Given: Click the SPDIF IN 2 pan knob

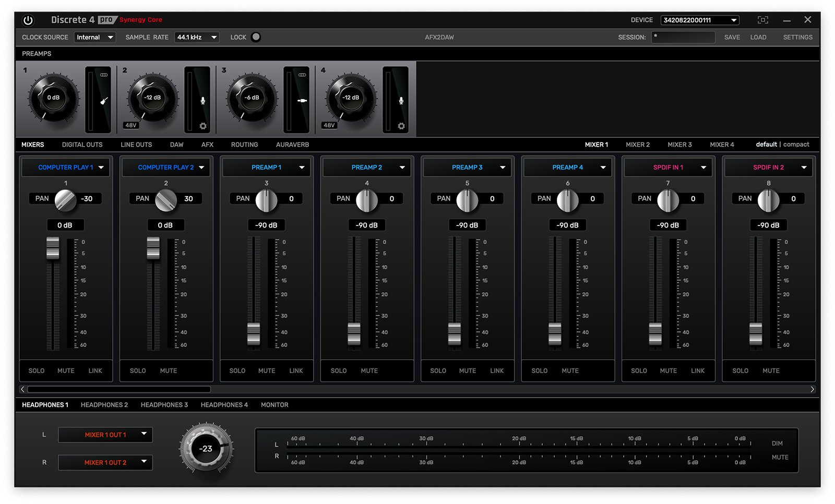Looking at the screenshot, I should (x=768, y=200).
